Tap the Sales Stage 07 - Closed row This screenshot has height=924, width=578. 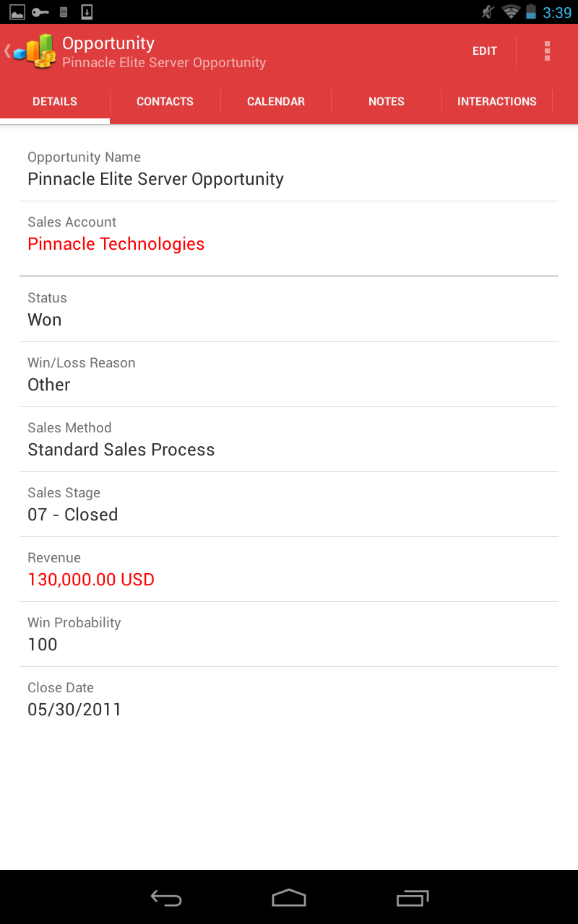289,505
